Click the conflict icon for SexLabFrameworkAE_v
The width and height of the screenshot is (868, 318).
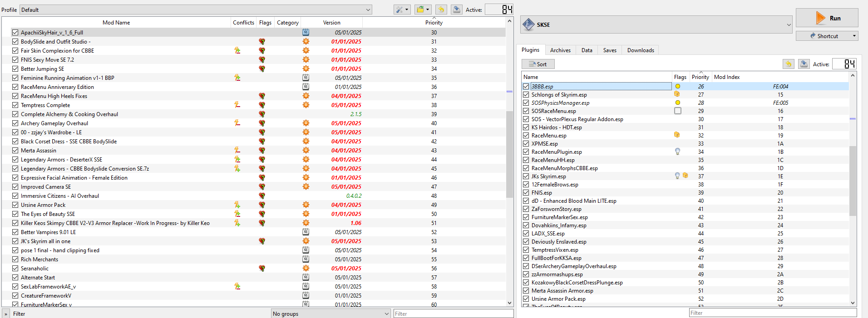(x=237, y=286)
